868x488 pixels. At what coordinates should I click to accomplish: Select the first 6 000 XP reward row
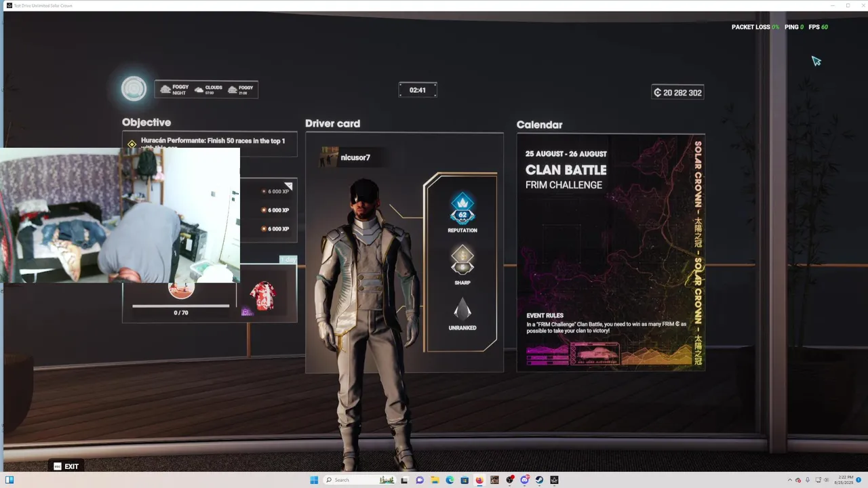coord(276,192)
